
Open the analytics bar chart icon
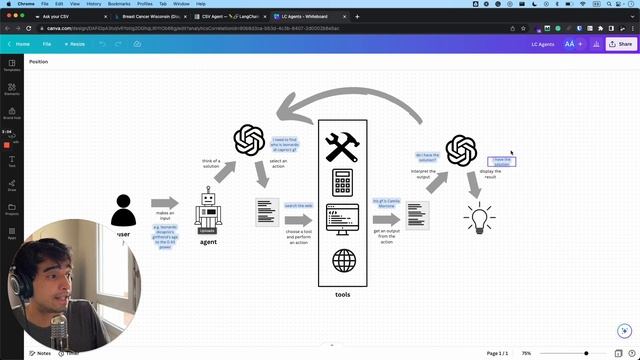(x=596, y=44)
